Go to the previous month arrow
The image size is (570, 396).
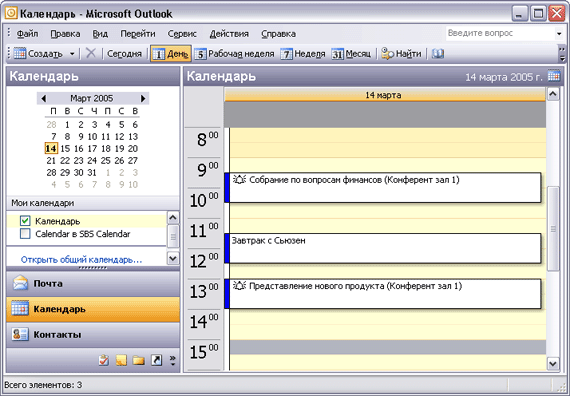[44, 98]
